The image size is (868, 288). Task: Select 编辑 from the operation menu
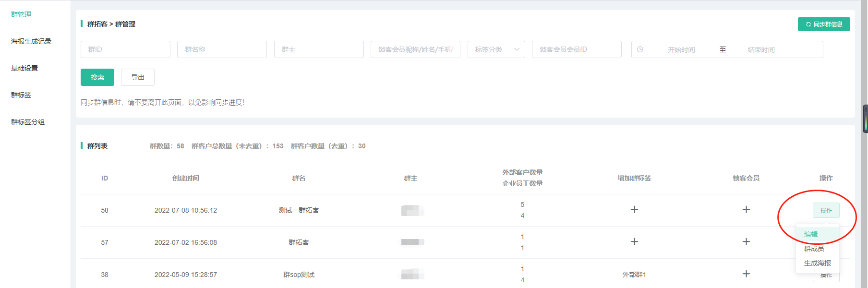(811, 234)
